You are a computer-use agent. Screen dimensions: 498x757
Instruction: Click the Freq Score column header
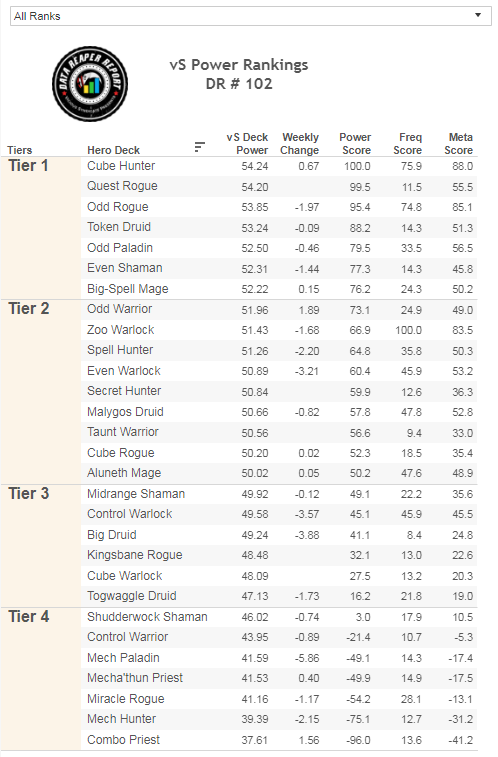pos(408,144)
